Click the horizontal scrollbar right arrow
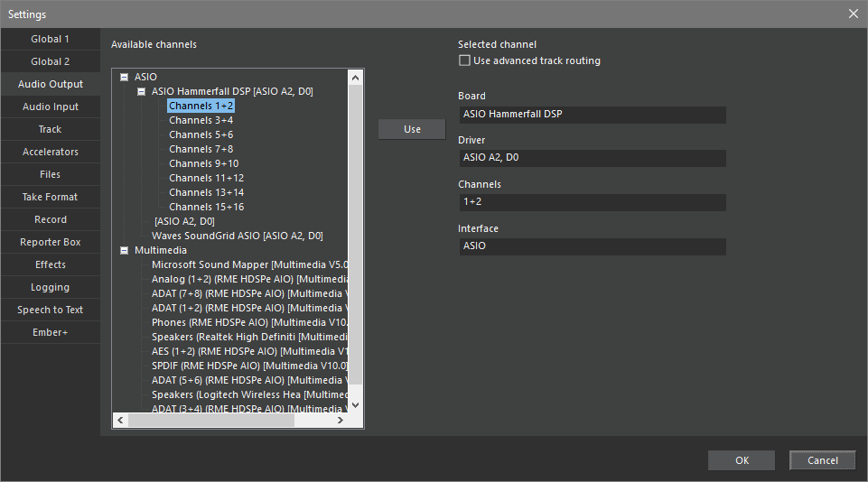Viewport: 868px width, 482px height. pos(341,421)
